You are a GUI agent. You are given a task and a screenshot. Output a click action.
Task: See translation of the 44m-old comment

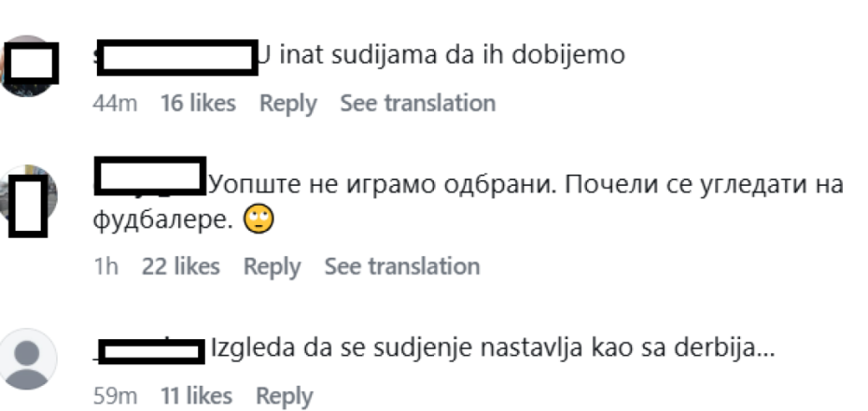coord(417,103)
